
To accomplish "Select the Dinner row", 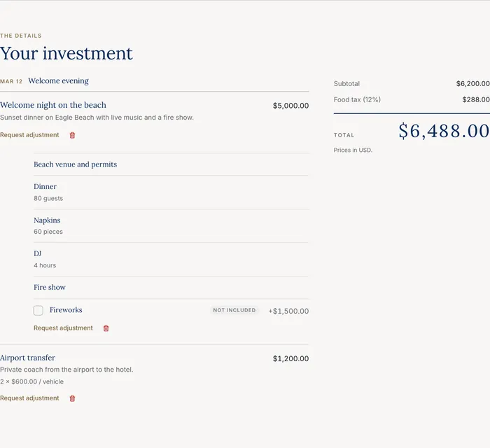I will (171, 192).
